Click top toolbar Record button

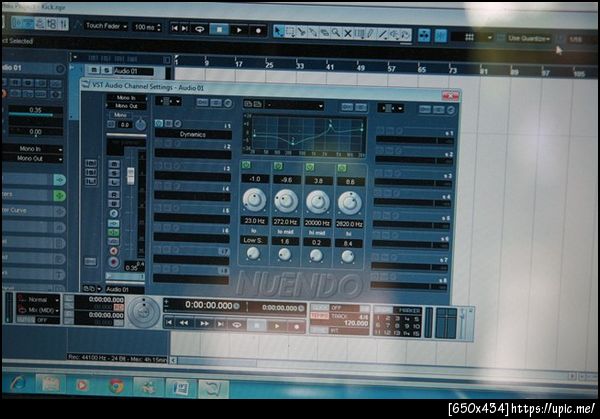coord(258,31)
